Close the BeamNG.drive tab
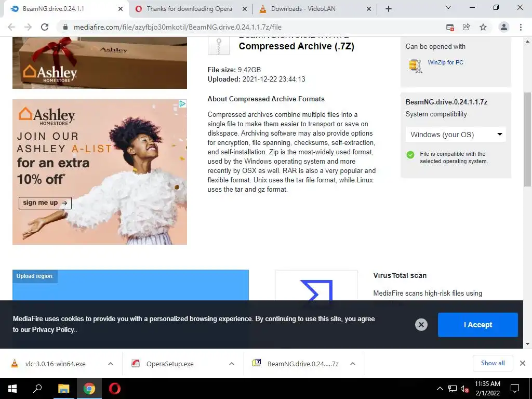The width and height of the screenshot is (532, 399). point(121,9)
